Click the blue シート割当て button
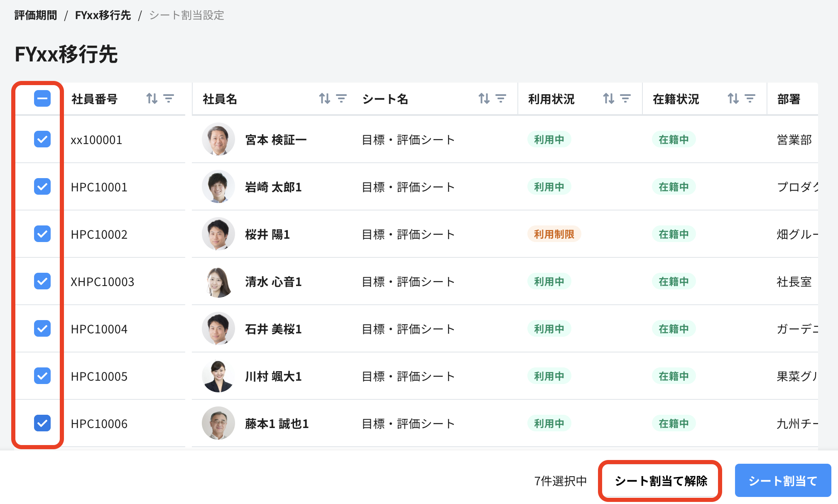 pyautogui.click(x=783, y=481)
